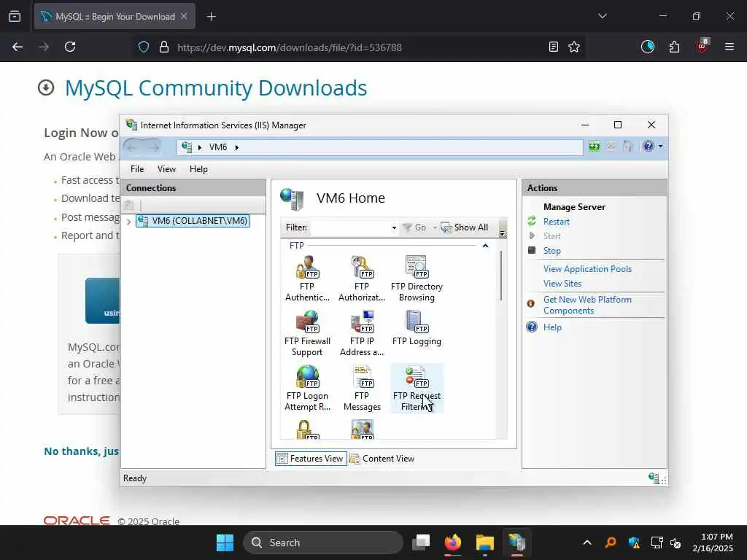747x560 pixels.
Task: Click the Connections pane start page icon
Action: click(x=128, y=205)
